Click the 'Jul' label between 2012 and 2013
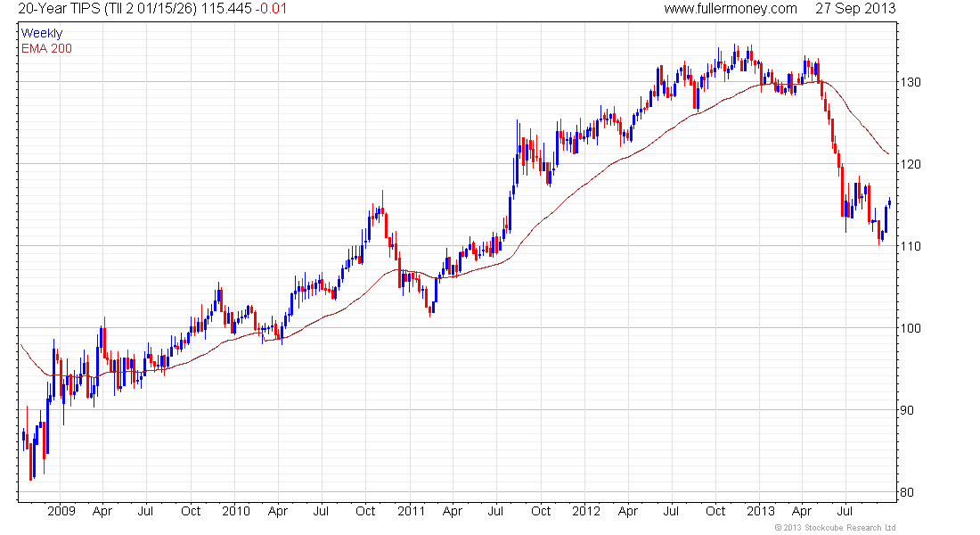 (x=671, y=511)
